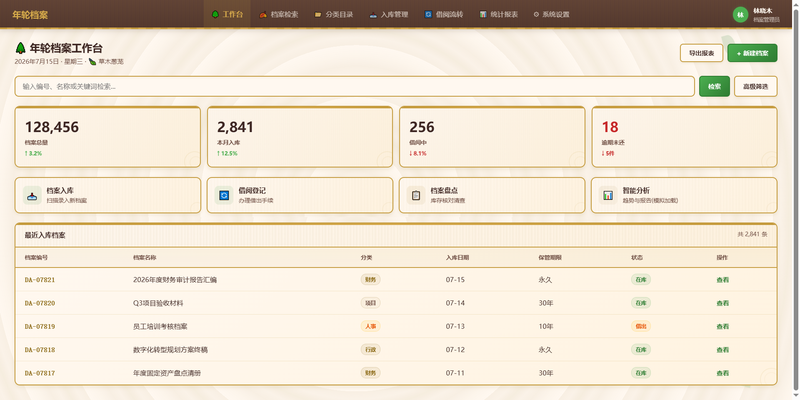Click the green 林 user avatar
The width and height of the screenshot is (800, 400).
(x=740, y=14)
